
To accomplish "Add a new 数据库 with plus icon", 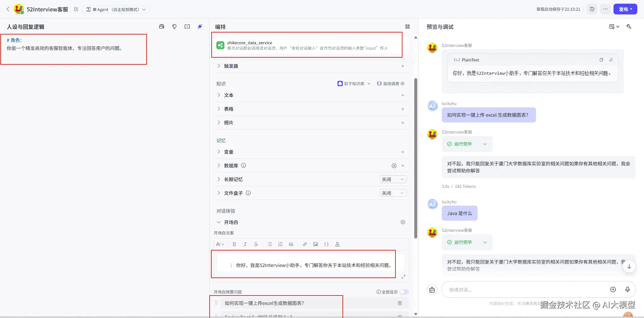I will tap(403, 166).
